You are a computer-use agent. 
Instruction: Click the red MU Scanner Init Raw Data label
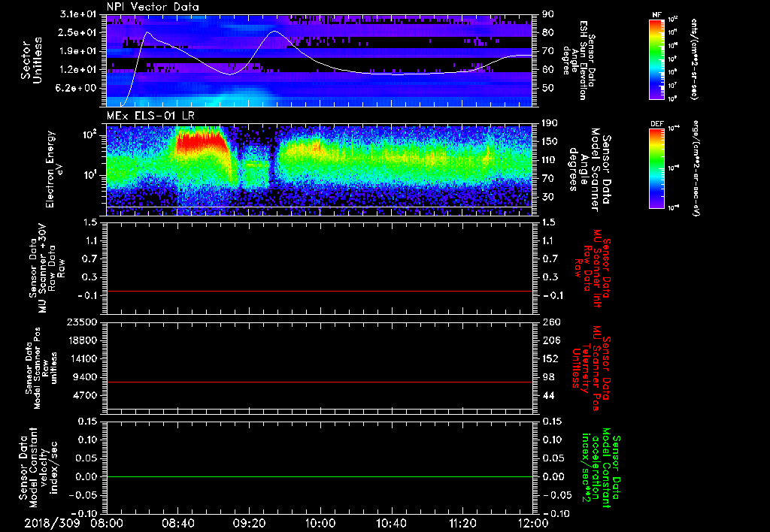pos(593,269)
